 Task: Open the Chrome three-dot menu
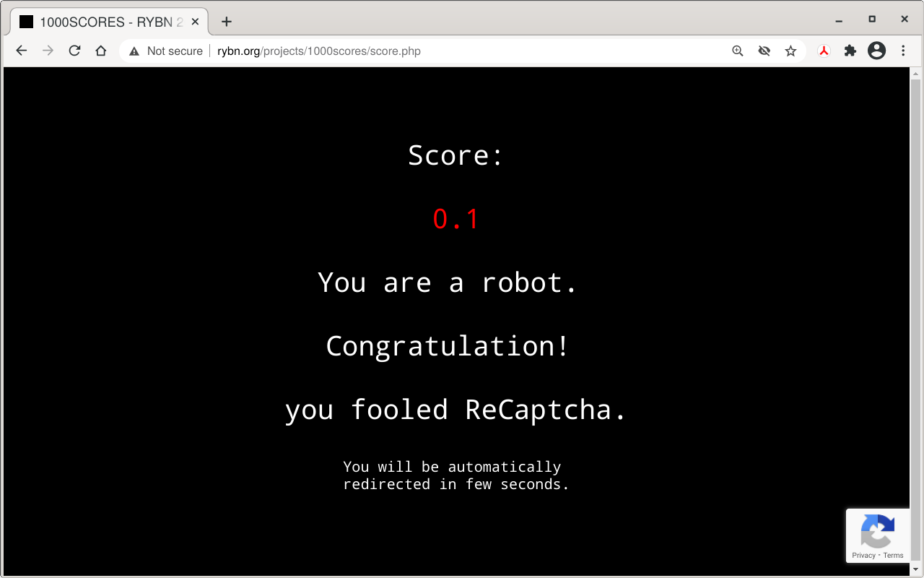click(x=903, y=51)
